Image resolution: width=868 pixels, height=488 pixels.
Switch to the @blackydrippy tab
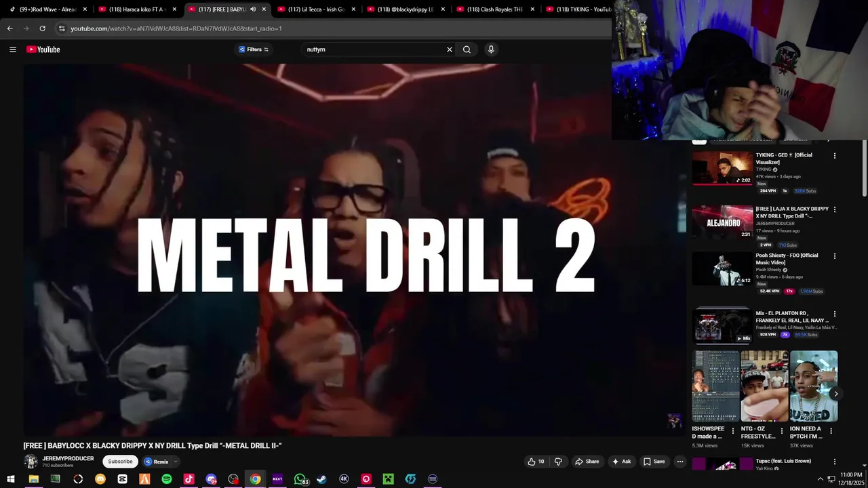pyautogui.click(x=405, y=9)
